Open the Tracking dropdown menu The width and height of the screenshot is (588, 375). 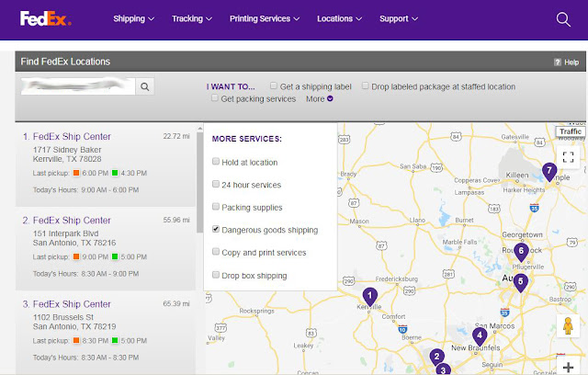click(192, 18)
